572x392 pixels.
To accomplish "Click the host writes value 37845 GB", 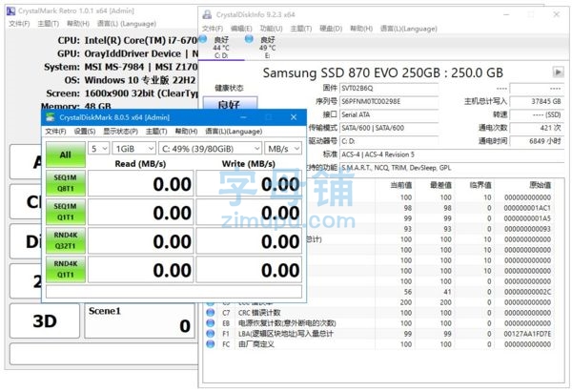I will [x=537, y=101].
